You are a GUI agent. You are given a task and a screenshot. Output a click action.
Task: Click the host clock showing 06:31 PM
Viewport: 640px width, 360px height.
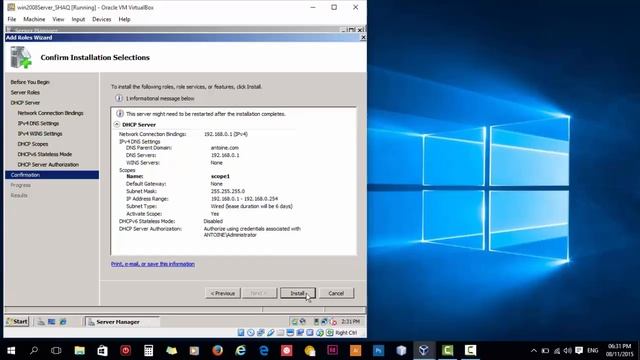619,350
